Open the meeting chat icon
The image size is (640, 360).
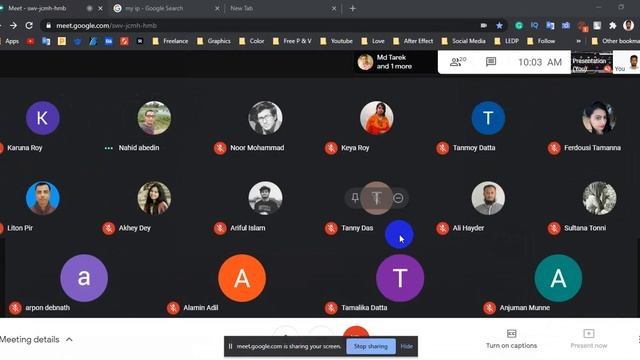click(x=491, y=62)
